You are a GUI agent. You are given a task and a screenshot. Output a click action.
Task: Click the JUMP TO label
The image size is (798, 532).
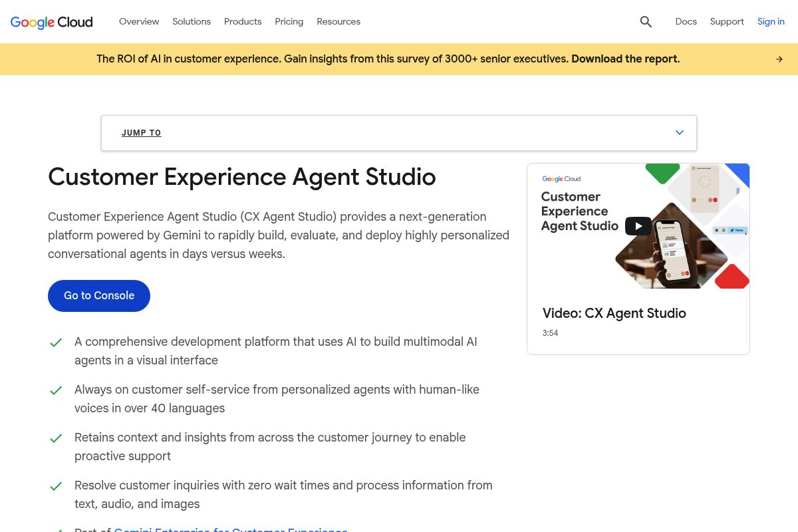(141, 133)
